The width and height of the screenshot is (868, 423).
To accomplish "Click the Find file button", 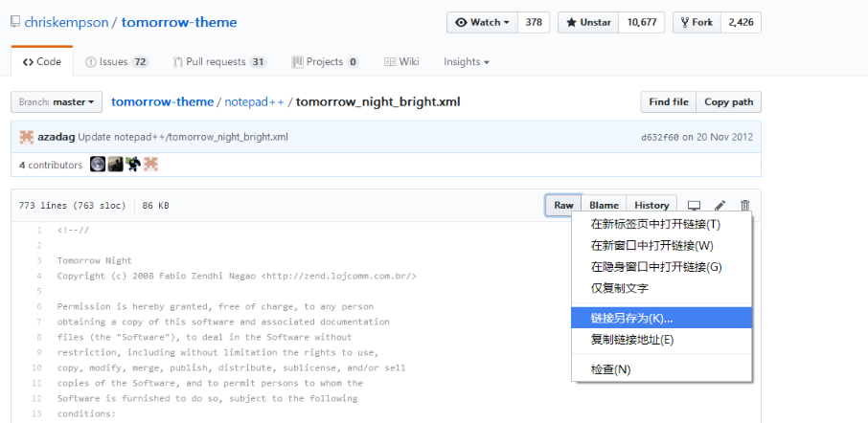I will 669,101.
